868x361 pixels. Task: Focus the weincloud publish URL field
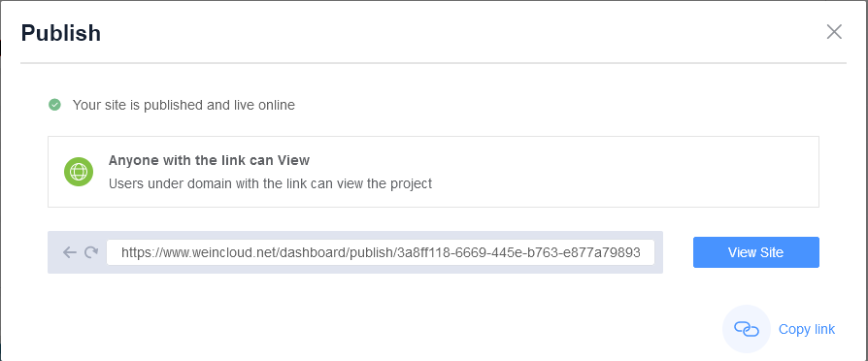click(381, 252)
